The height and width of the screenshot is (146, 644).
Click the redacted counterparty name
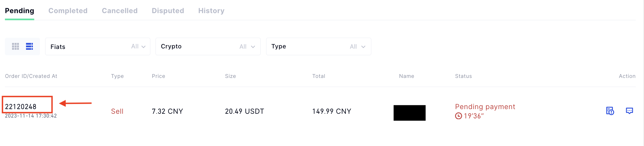410,113
